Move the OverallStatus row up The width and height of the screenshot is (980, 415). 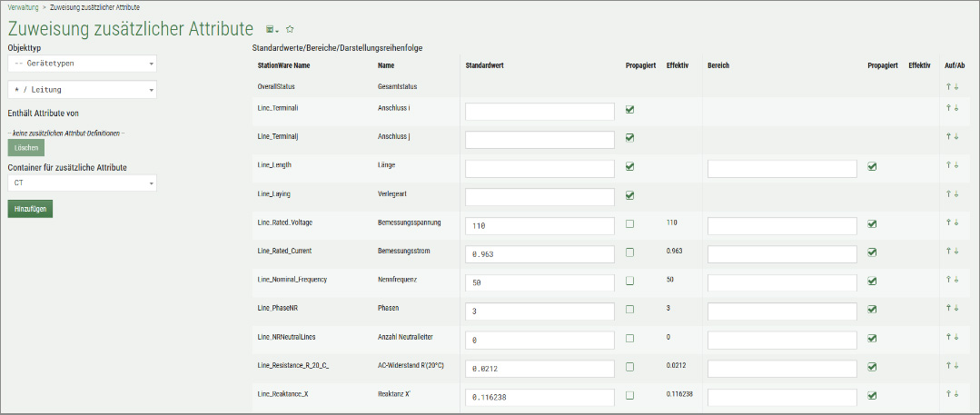(x=948, y=87)
